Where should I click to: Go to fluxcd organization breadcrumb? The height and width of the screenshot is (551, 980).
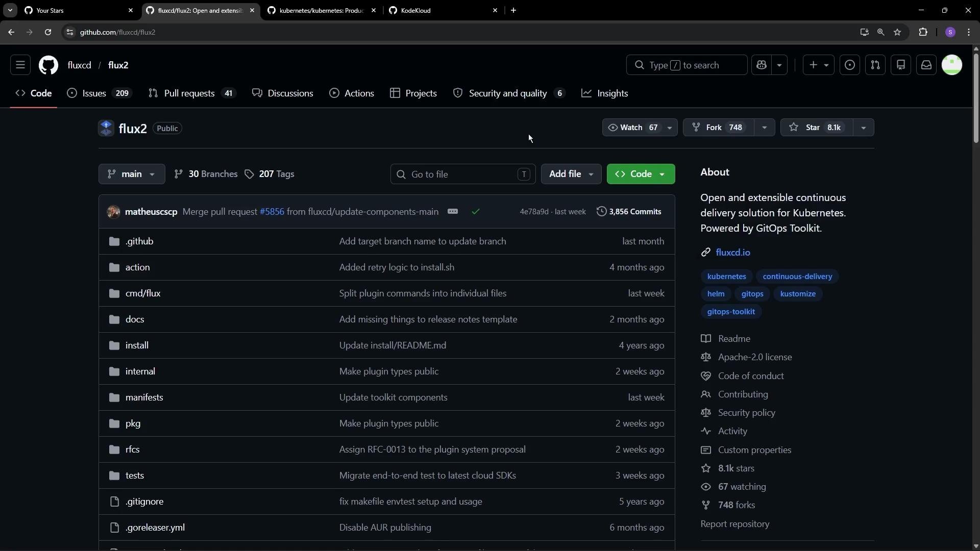point(80,65)
